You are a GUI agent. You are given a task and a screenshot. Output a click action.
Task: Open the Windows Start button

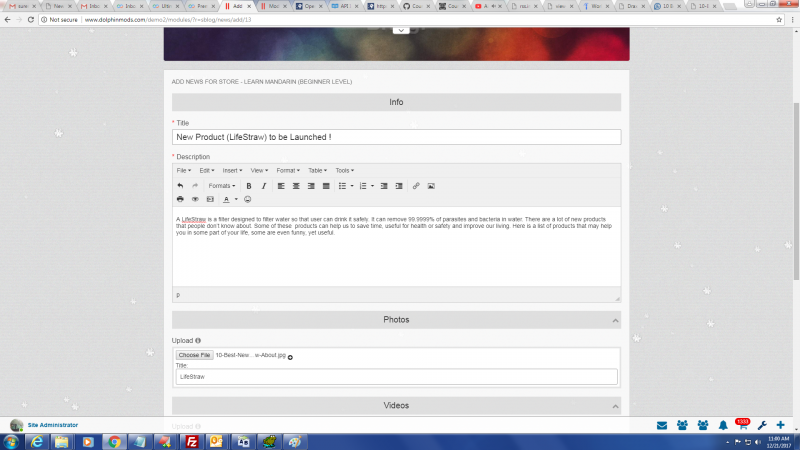point(11,442)
